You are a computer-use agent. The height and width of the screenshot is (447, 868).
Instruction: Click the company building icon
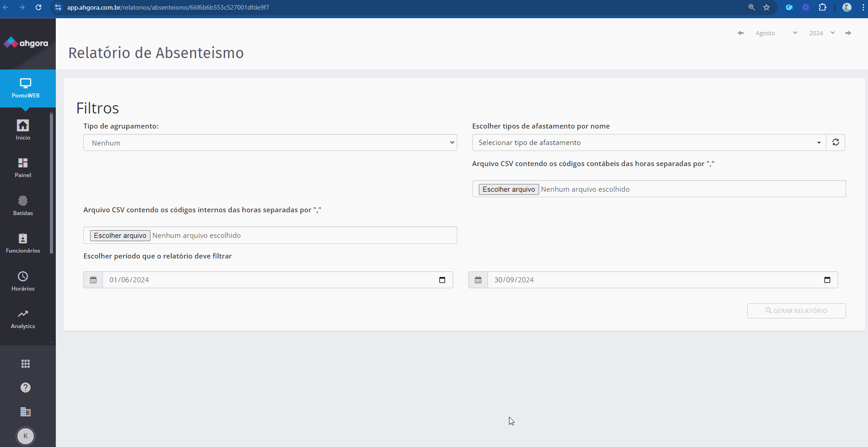point(26,412)
